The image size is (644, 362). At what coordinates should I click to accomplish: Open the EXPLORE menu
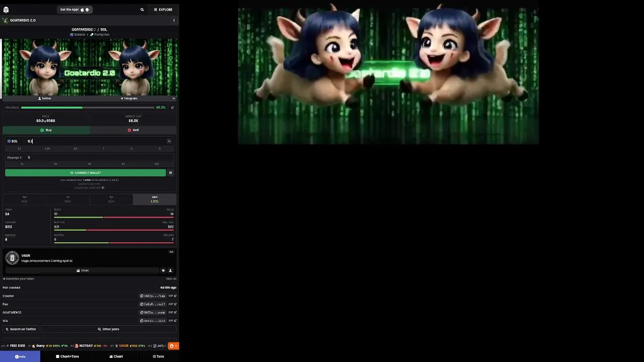pyautogui.click(x=163, y=10)
